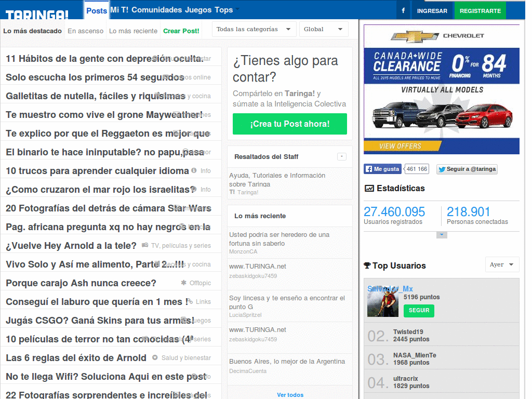Click the trophy icon beside Top Usuarios

[x=368, y=265]
